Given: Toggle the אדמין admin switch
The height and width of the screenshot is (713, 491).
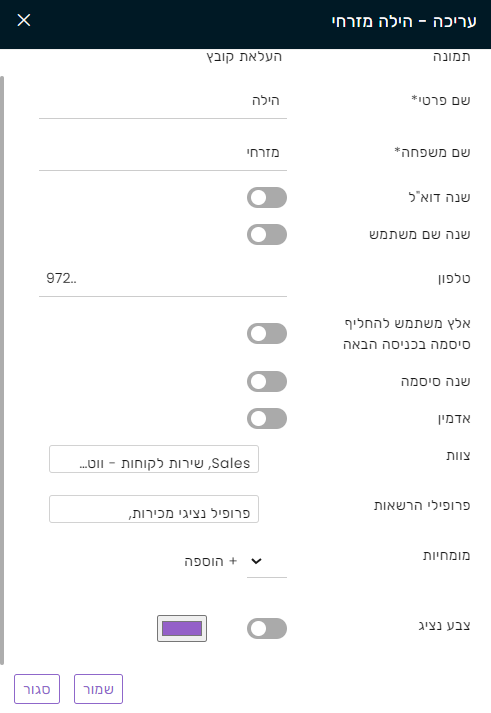Looking at the screenshot, I should pos(267,418).
